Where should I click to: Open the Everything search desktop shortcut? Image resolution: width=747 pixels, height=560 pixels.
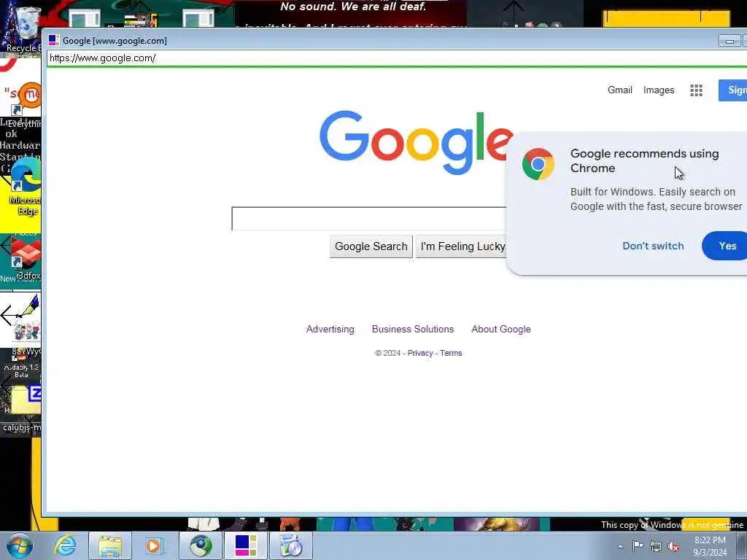(24, 107)
